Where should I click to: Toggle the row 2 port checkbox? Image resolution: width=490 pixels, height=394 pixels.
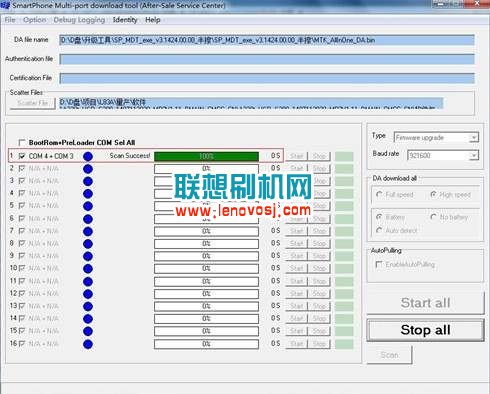coord(22,168)
